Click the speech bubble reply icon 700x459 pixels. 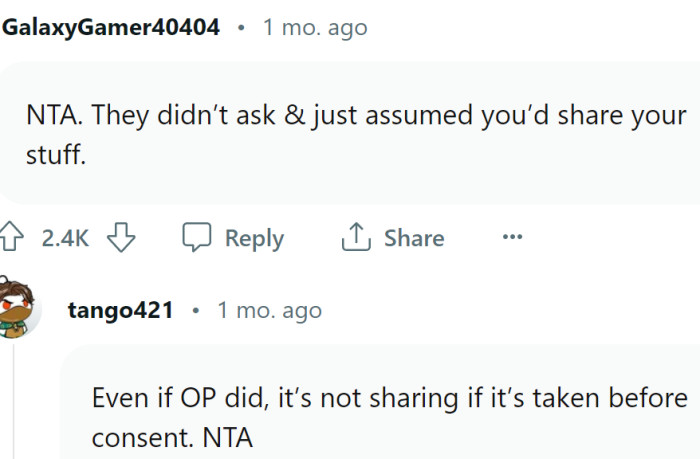pos(196,238)
